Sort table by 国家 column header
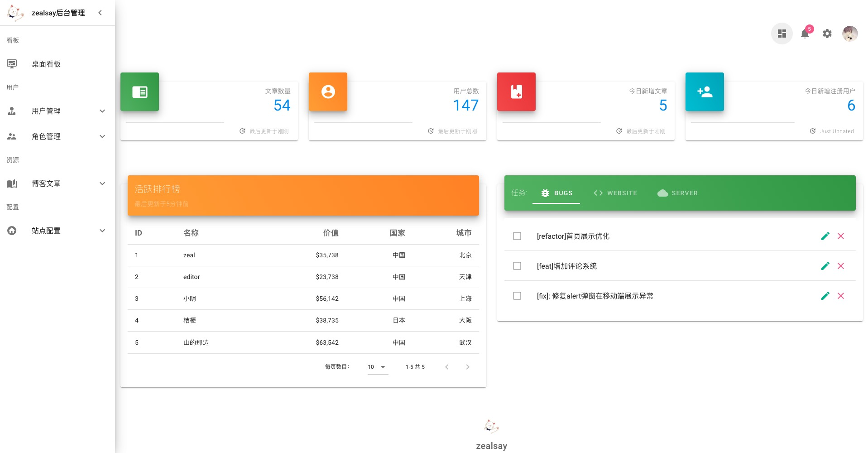This screenshot has width=868, height=453. point(398,233)
